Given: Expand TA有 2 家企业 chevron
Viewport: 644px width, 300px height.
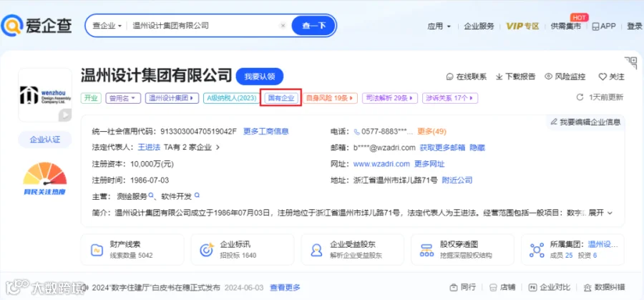Looking at the screenshot, I should [x=218, y=147].
